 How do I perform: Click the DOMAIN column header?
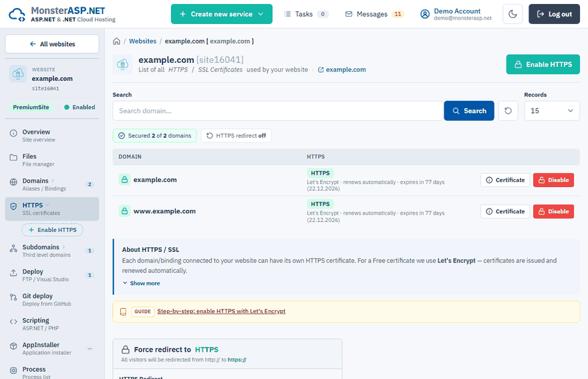tap(130, 157)
